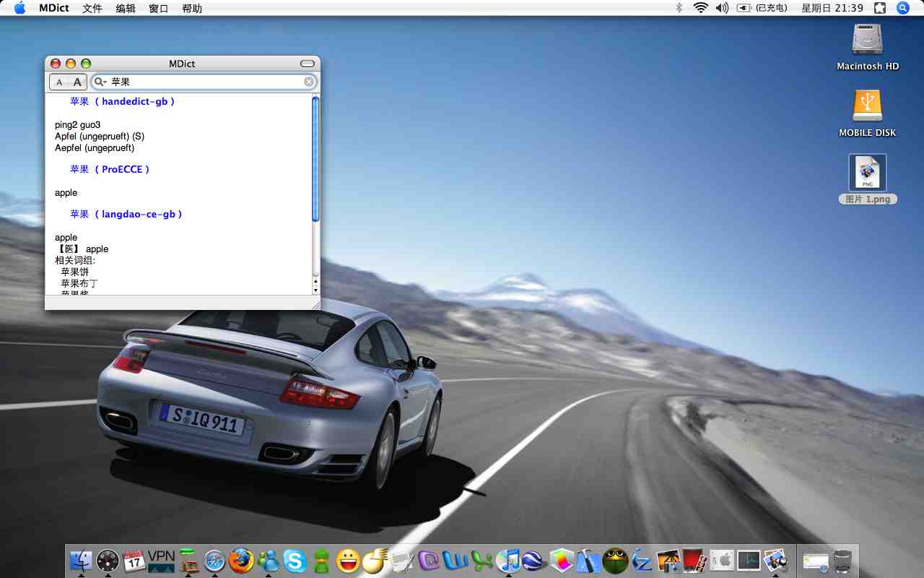Launch Firefox from the dock
This screenshot has height=578, width=924.
point(241,560)
